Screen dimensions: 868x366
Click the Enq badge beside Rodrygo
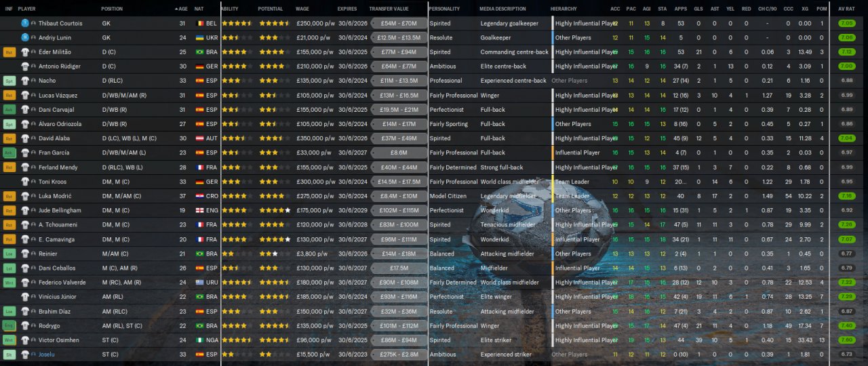[x=9, y=325]
